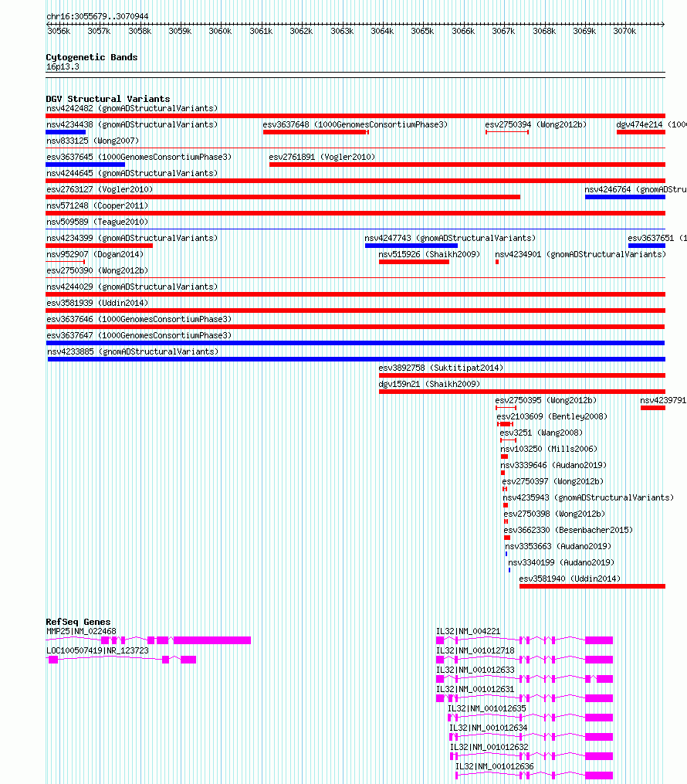Screen dimensions: 687x784
Task: Select the IL32|NM_001012635 transcript label
Action: pyautogui.click(x=486, y=708)
